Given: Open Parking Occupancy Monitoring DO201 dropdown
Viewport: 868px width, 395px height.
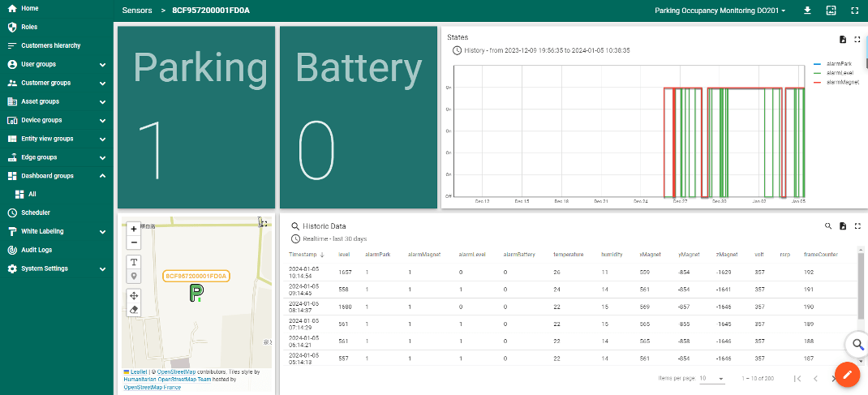Looking at the screenshot, I should click(x=720, y=11).
